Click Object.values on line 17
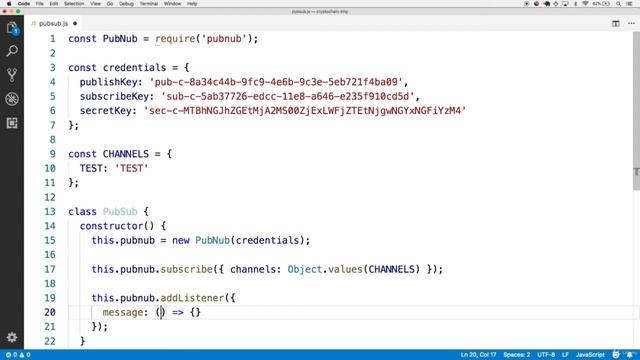 coord(325,269)
